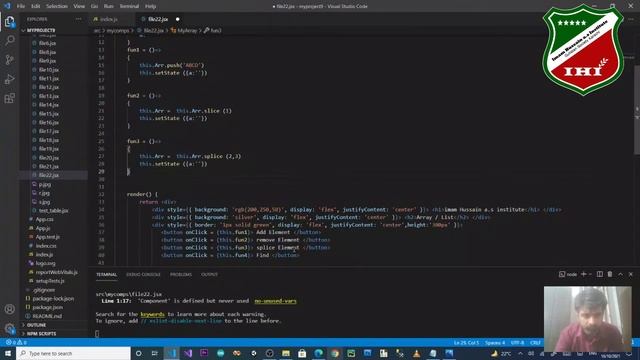Image resolution: width=640 pixels, height=360 pixels.
Task: Switch to the OUTPUT panel tab
Action: pos(209,274)
